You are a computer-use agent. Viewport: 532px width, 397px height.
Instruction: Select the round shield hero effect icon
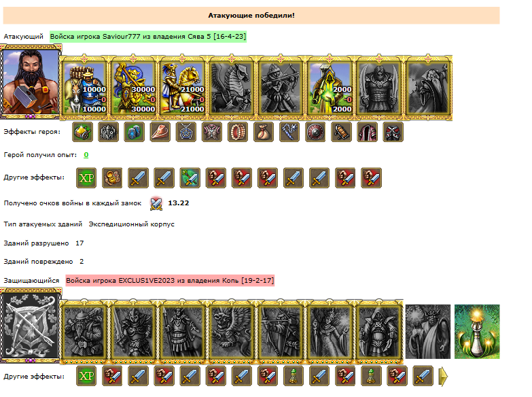pos(315,132)
